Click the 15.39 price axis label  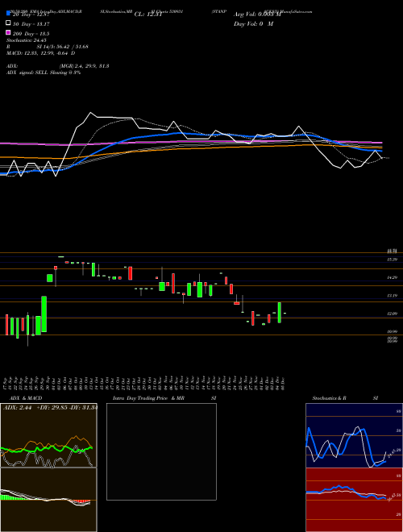coord(393,260)
